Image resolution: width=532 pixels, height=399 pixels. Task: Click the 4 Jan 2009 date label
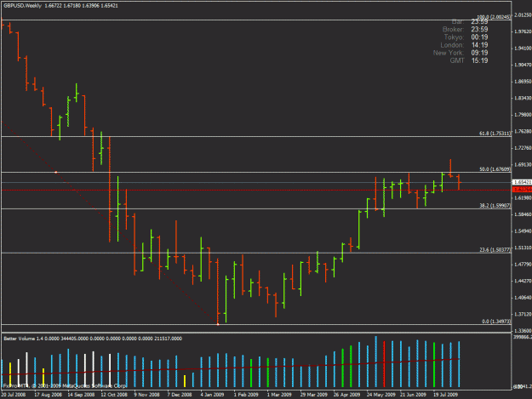click(x=213, y=395)
